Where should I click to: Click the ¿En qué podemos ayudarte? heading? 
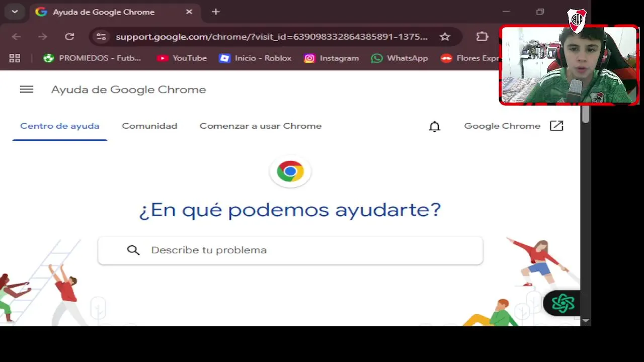(x=290, y=210)
